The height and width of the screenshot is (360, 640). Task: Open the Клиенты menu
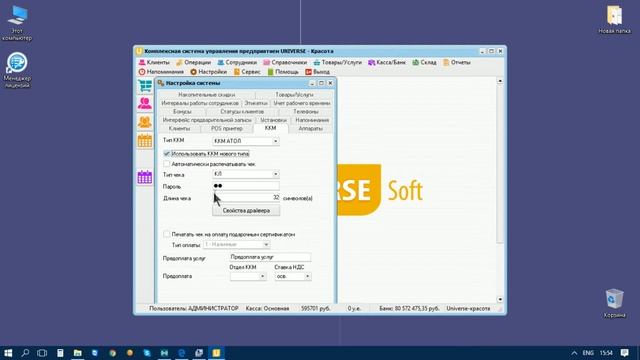coord(154,62)
